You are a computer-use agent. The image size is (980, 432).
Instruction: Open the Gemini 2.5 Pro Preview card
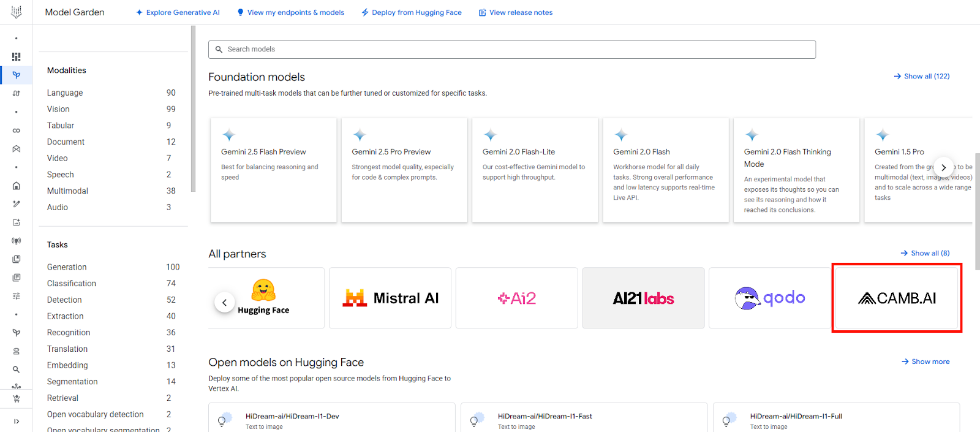[404, 170]
